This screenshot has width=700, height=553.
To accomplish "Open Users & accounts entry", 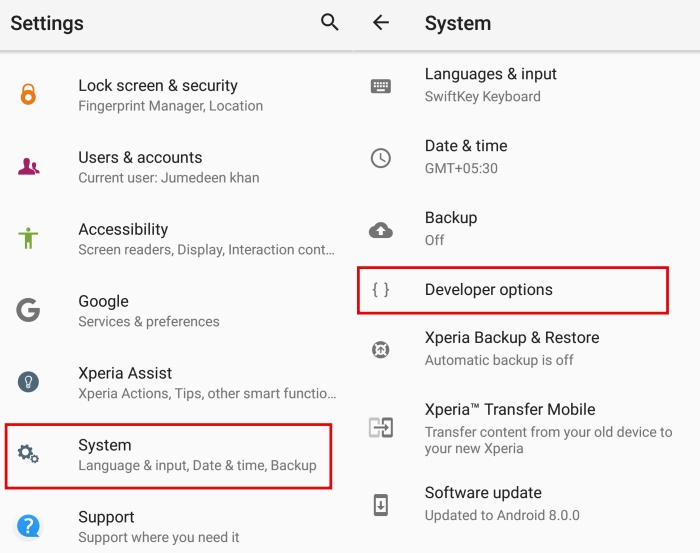I will point(175,166).
